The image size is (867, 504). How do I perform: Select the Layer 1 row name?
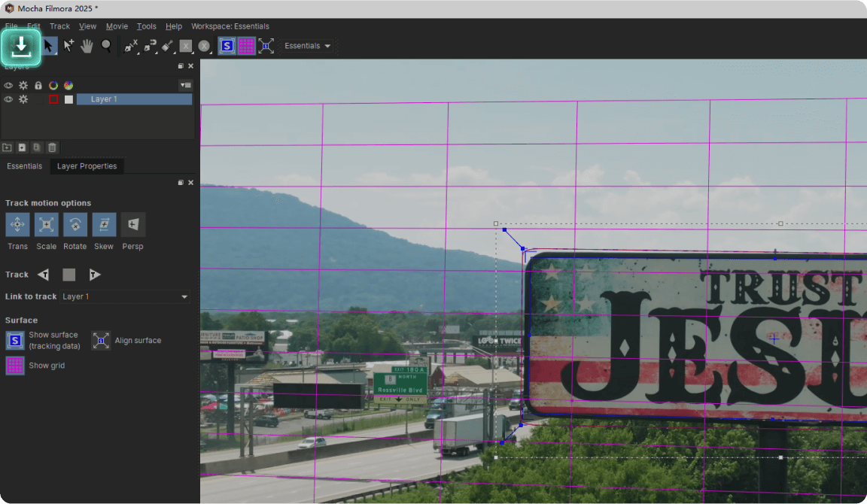(135, 99)
